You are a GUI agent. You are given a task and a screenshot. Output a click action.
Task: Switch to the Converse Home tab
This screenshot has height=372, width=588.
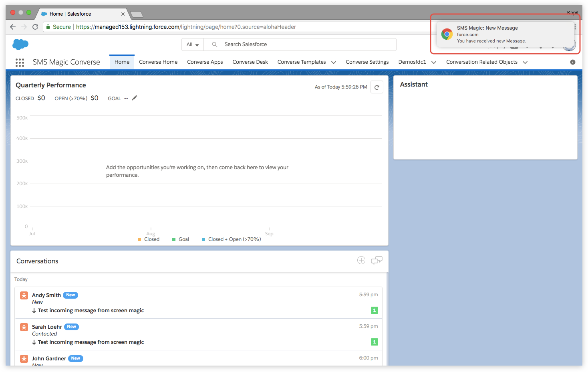point(158,62)
